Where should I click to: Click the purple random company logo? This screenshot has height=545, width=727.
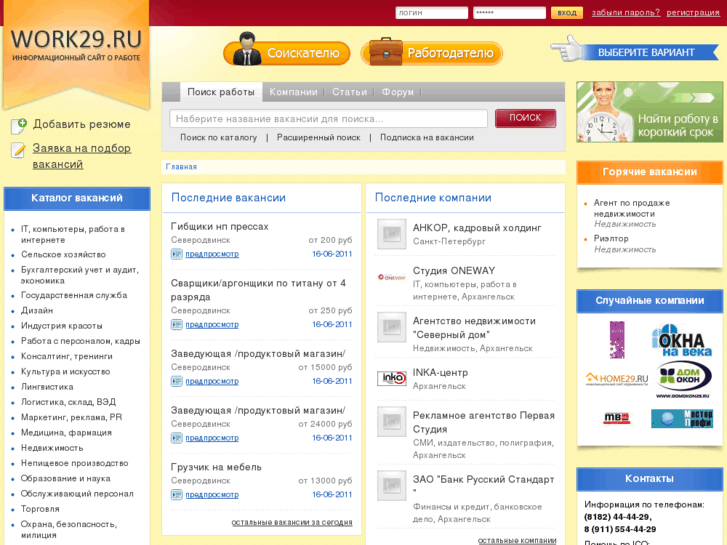point(617,340)
